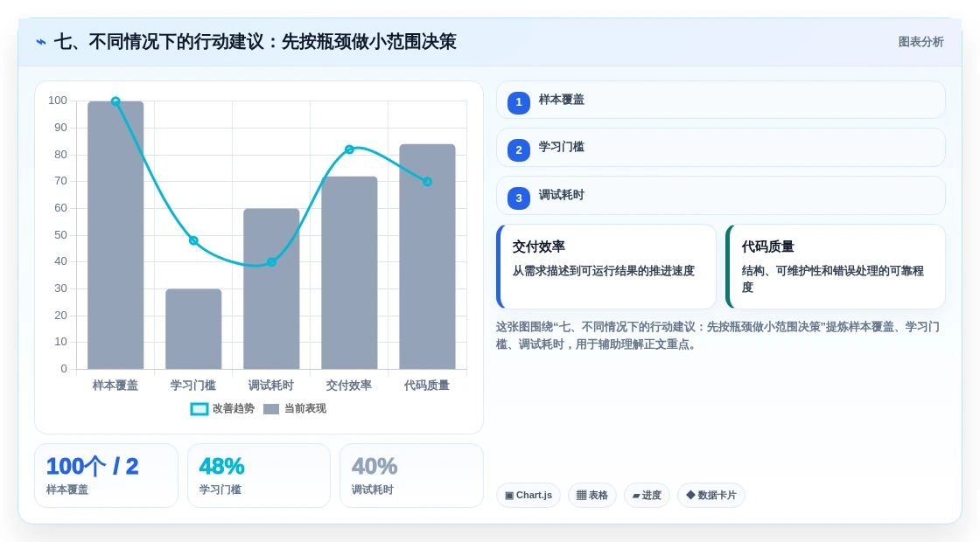Click the 100个 / 2 stat card
Screen dimensions: 980x542
coord(106,476)
